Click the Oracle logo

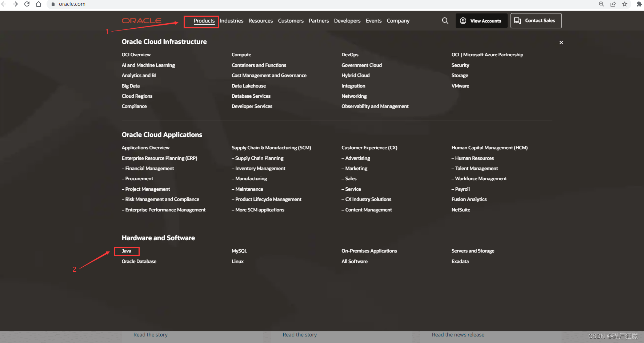pyautogui.click(x=141, y=21)
